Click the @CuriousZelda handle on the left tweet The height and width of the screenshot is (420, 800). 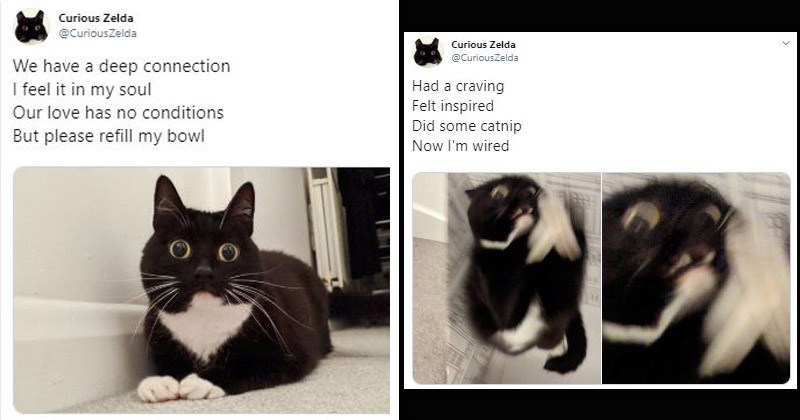[x=98, y=34]
